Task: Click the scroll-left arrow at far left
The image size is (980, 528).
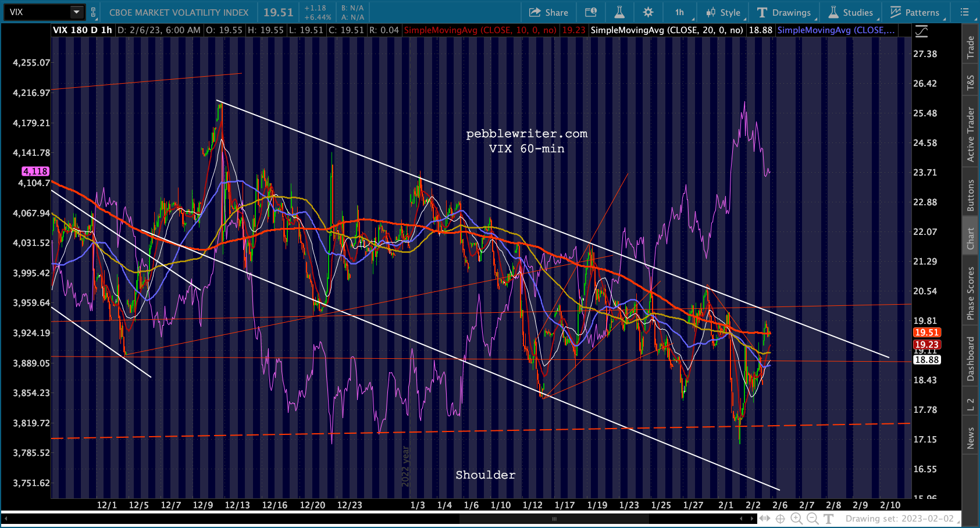Action: tap(6, 519)
